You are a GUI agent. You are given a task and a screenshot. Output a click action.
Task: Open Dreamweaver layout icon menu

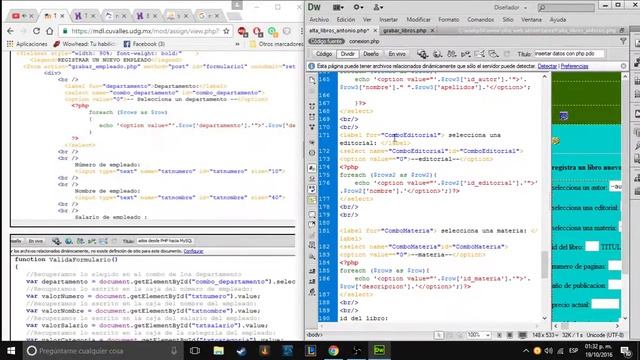click(338, 7)
